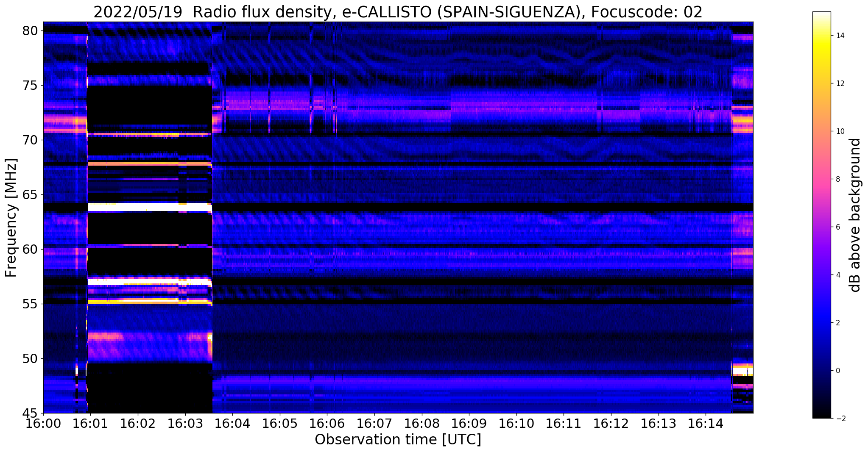Click the 45 MHz frequency tick label

tap(31, 413)
